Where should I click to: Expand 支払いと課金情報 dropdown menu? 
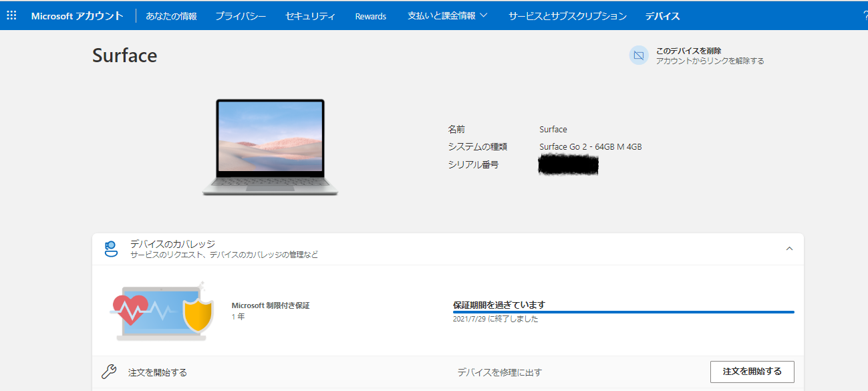(x=448, y=15)
